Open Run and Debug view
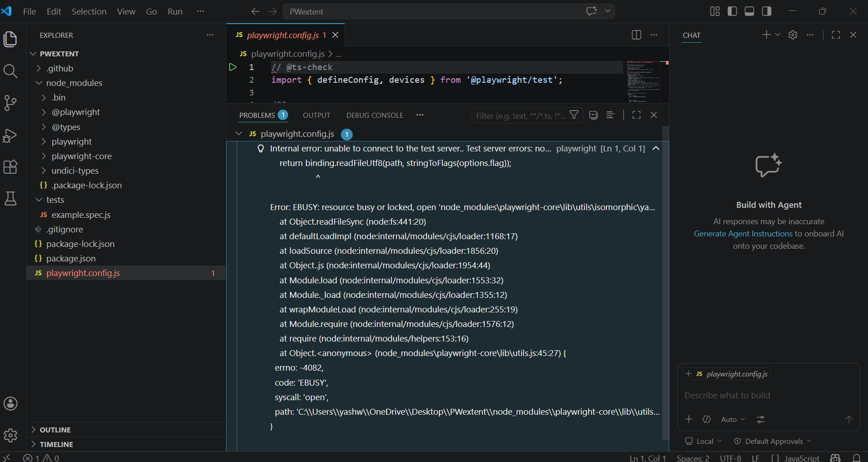This screenshot has height=462, width=868. pyautogui.click(x=10, y=135)
